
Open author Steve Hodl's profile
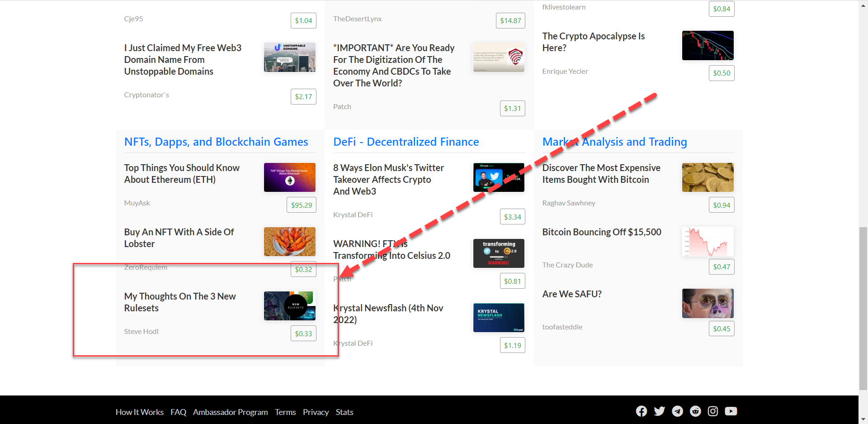click(x=142, y=332)
